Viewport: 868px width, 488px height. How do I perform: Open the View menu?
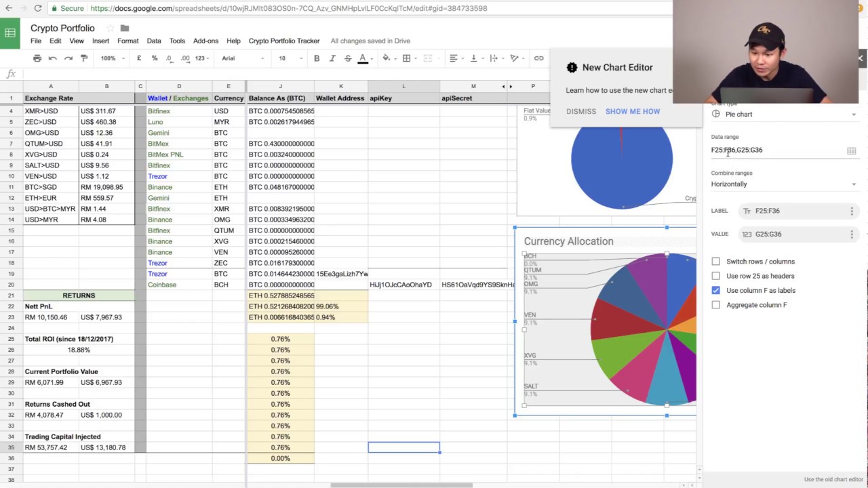point(77,41)
